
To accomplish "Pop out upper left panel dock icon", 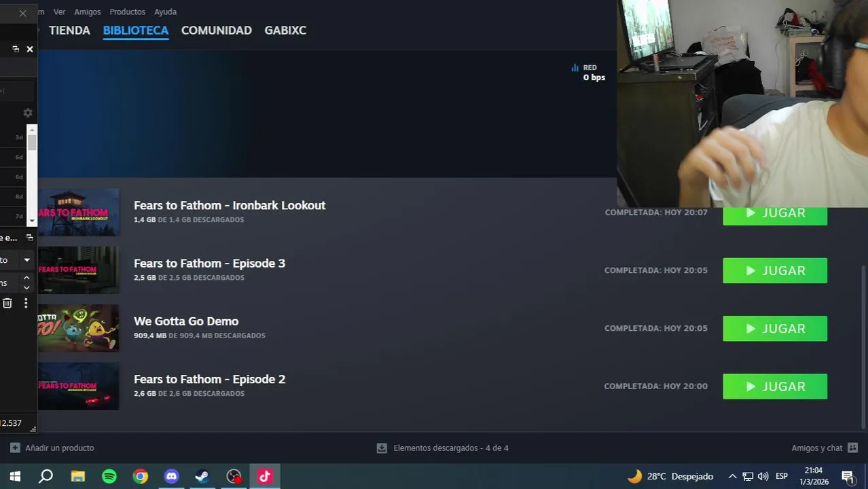I will click(15, 49).
